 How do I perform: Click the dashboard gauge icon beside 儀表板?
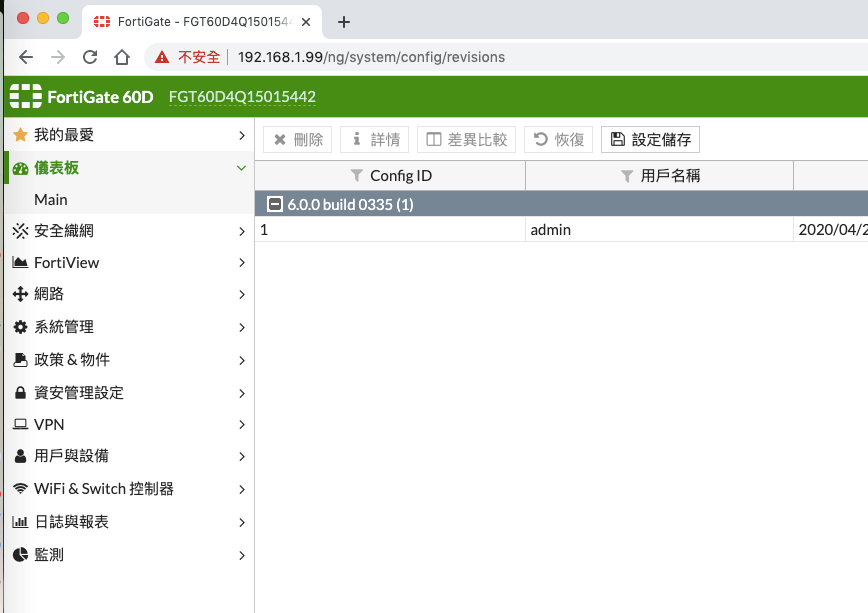click(20, 168)
